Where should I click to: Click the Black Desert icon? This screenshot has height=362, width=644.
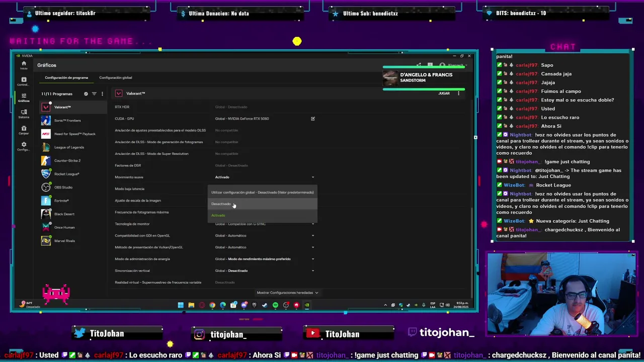coord(46,214)
